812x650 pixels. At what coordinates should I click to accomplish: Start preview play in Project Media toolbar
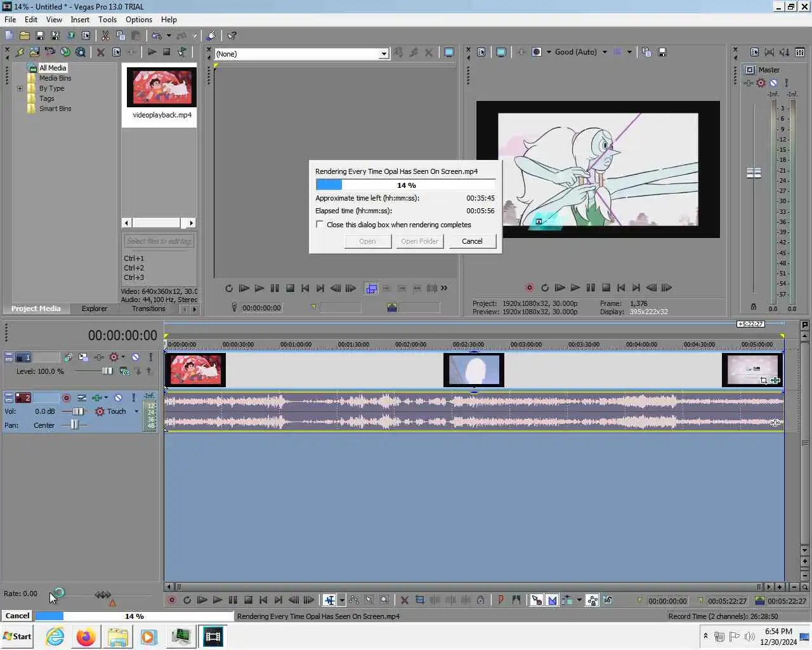pos(152,52)
